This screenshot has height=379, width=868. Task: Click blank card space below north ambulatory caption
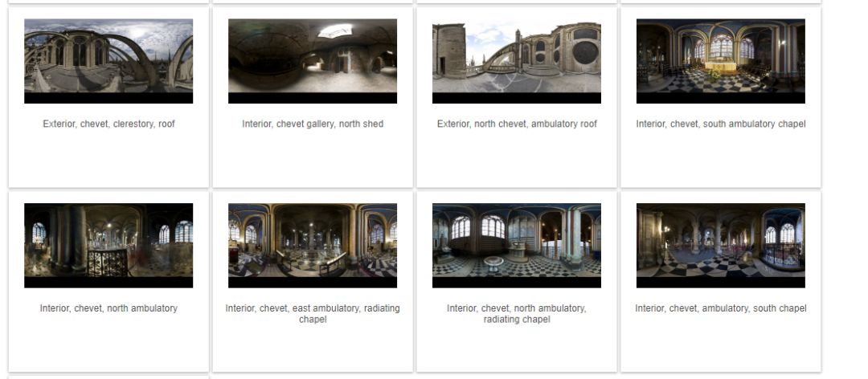click(108, 343)
